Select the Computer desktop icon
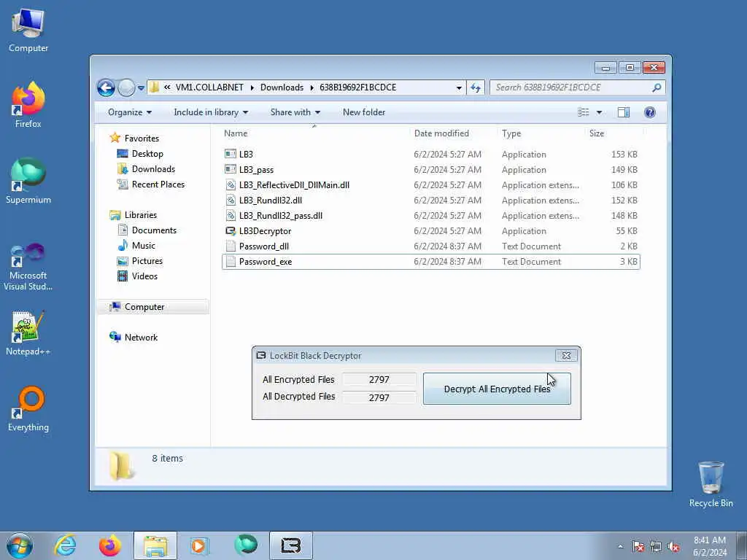The width and height of the screenshot is (747, 560). coord(28,31)
